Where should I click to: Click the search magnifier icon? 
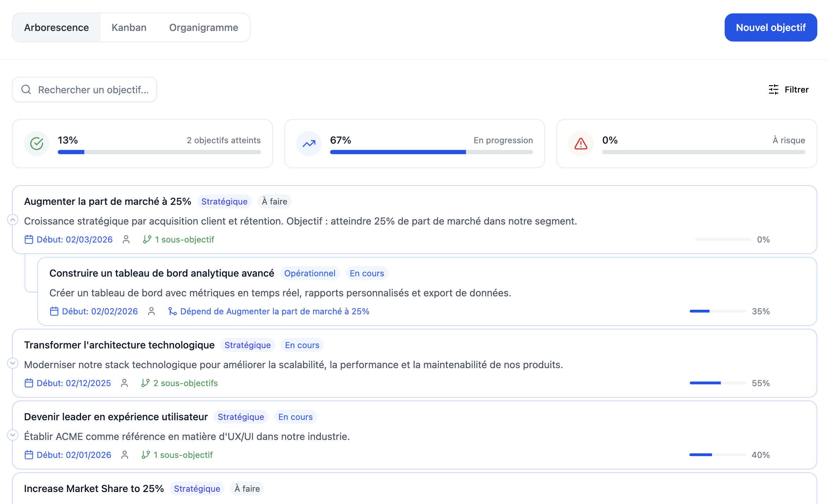pyautogui.click(x=26, y=89)
